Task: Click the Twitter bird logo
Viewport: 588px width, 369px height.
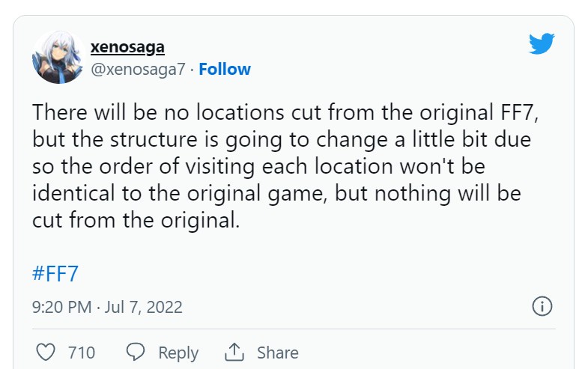Action: coord(542,43)
